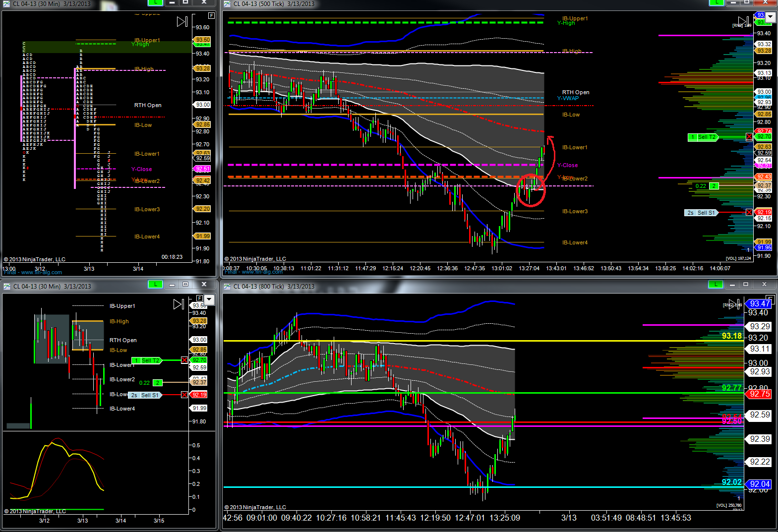The width and height of the screenshot is (778, 532).
Task: Click the play-to-end icon in the 500 Tick chart
Action: (743, 21)
